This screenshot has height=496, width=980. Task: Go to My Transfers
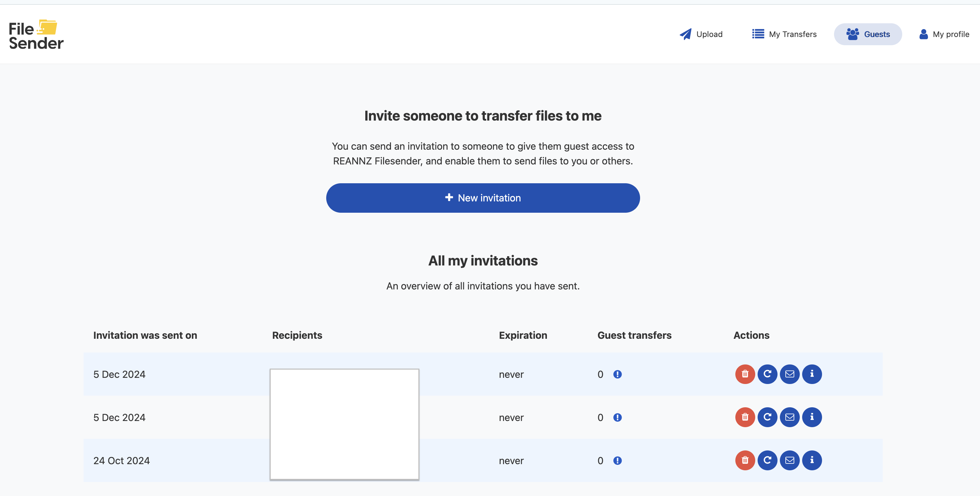pyautogui.click(x=784, y=34)
